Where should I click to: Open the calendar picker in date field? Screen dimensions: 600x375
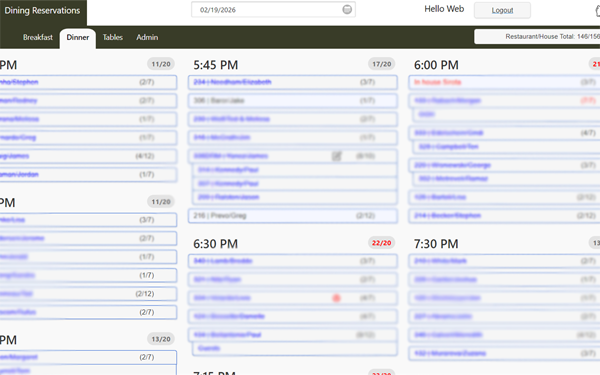pos(347,10)
